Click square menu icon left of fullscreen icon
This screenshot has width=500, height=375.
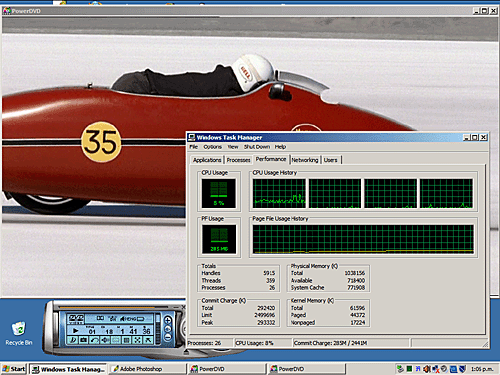(x=126, y=340)
